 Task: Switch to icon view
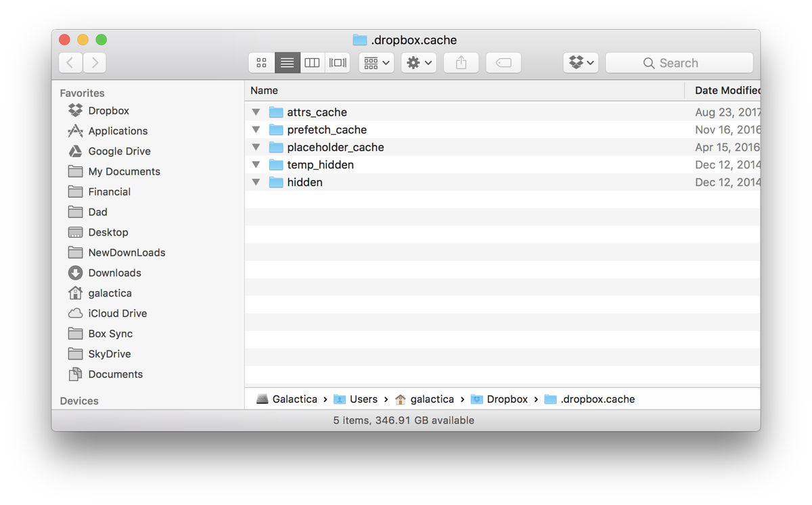tap(261, 63)
